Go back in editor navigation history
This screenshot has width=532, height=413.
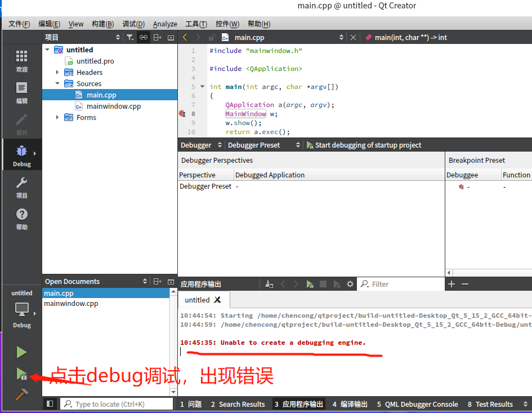tap(185, 37)
